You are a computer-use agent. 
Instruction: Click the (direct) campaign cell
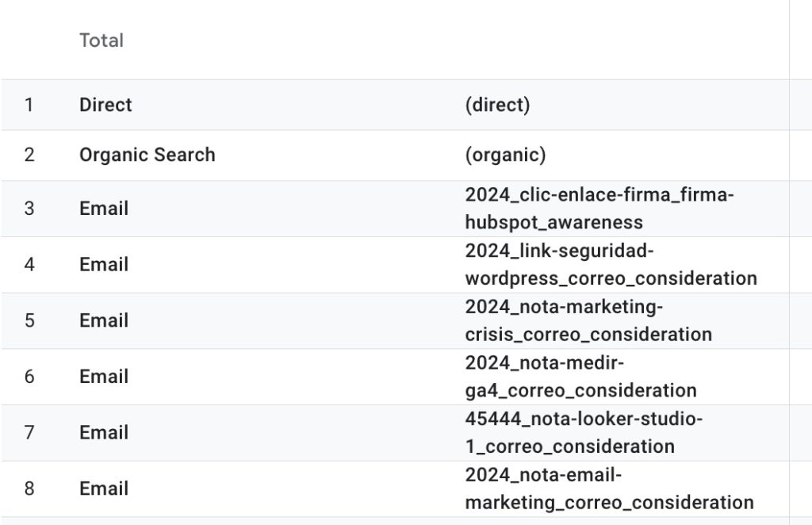pyautogui.click(x=497, y=105)
